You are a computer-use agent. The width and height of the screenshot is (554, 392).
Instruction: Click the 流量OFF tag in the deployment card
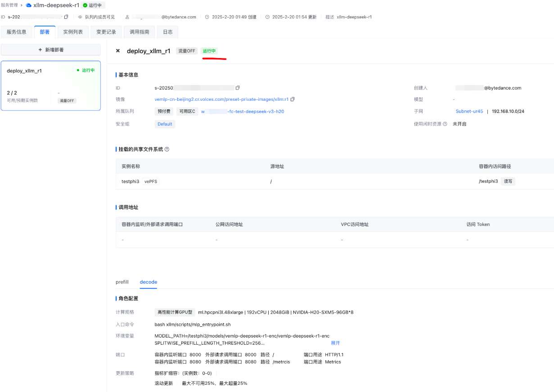point(67,101)
